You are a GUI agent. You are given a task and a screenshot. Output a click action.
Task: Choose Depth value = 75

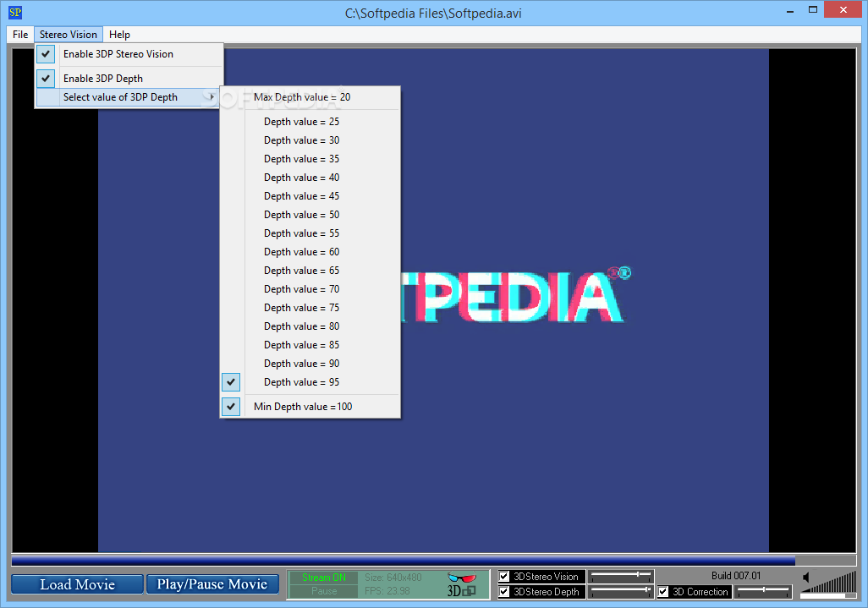click(310, 308)
